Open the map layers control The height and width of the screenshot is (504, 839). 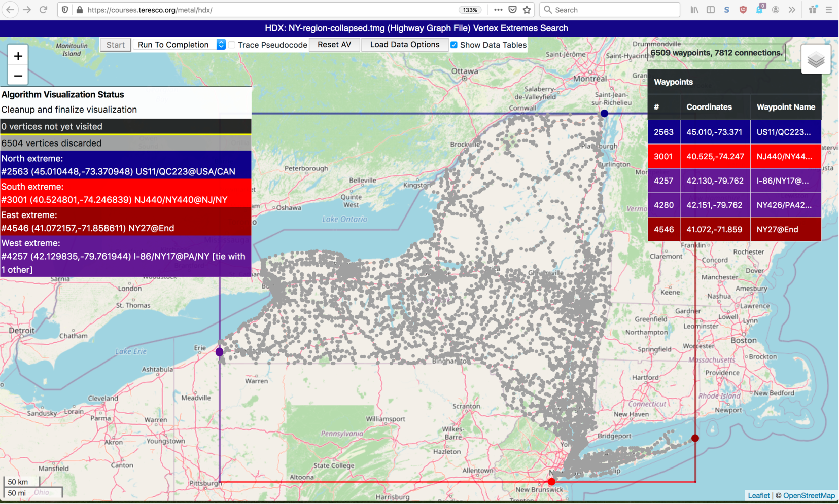(x=816, y=60)
